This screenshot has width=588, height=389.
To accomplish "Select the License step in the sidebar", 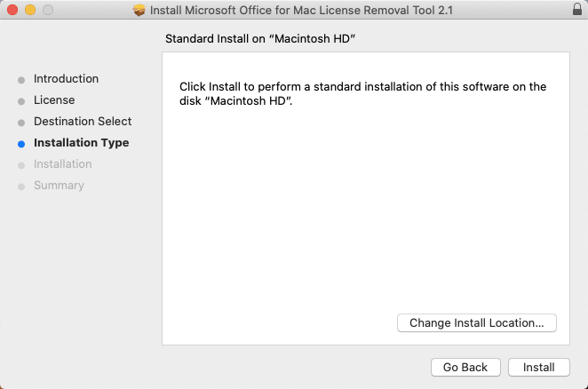I will pyautogui.click(x=54, y=100).
